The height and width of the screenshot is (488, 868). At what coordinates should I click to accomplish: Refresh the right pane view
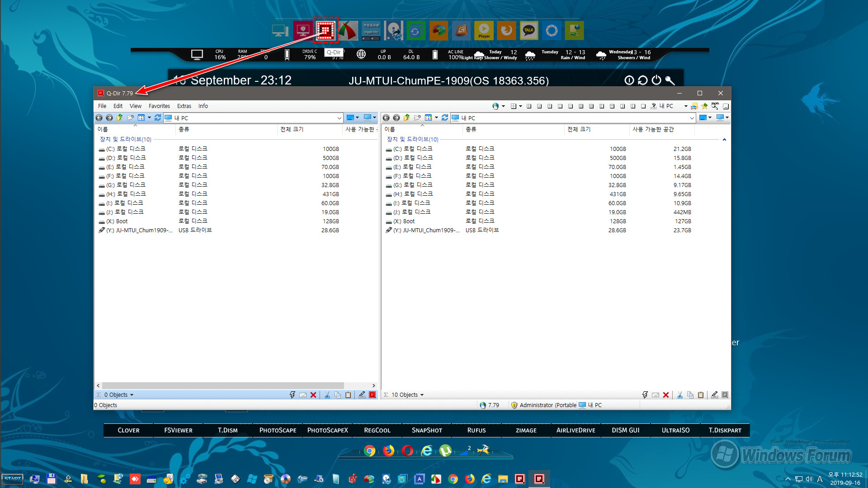coord(445,118)
